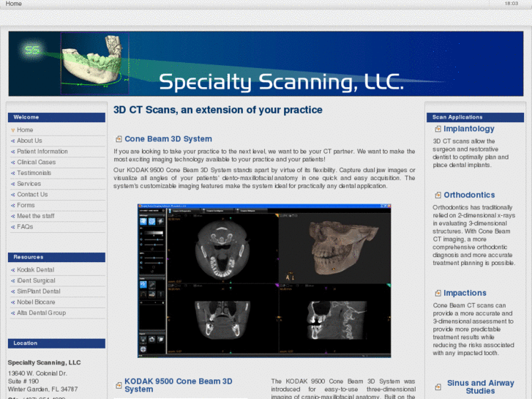Image resolution: width=532 pixels, height=399 pixels.
Task: Open the About Us page
Action: (x=29, y=141)
